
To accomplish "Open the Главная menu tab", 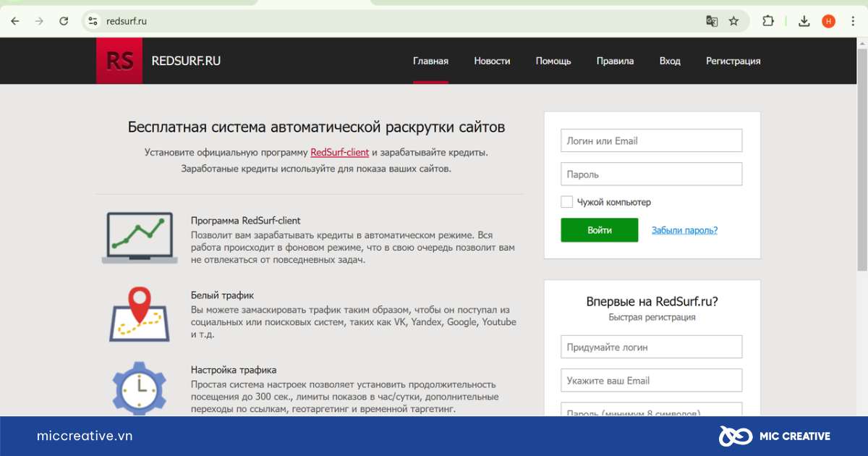I will click(430, 61).
